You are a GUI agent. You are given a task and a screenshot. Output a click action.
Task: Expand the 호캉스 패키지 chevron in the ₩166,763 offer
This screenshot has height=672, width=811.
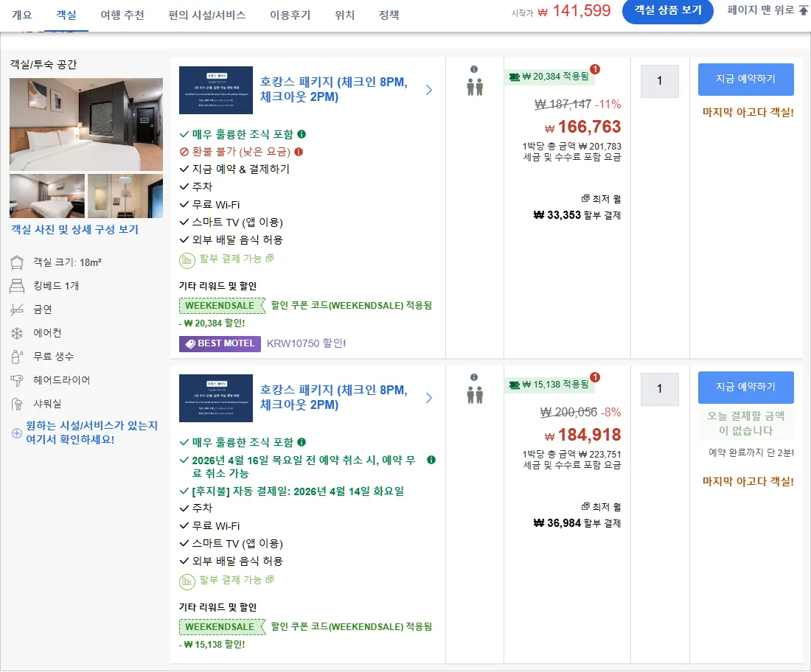429,90
